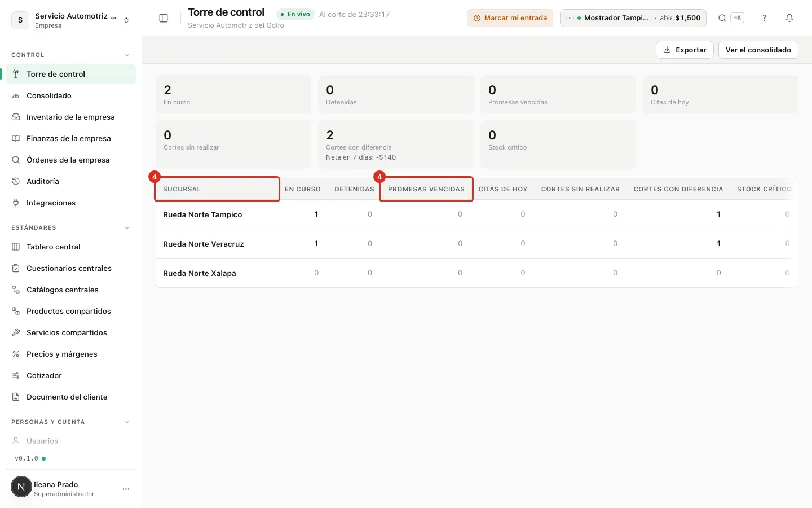Image resolution: width=812 pixels, height=508 pixels.
Task: Open the Rueda Norte Veracruz row
Action: (476, 244)
